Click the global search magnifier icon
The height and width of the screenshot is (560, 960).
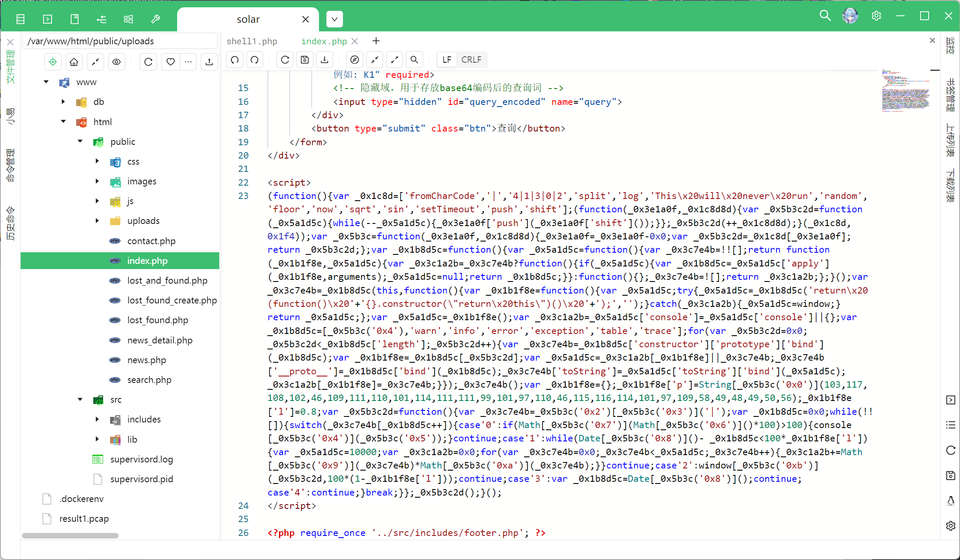(825, 16)
